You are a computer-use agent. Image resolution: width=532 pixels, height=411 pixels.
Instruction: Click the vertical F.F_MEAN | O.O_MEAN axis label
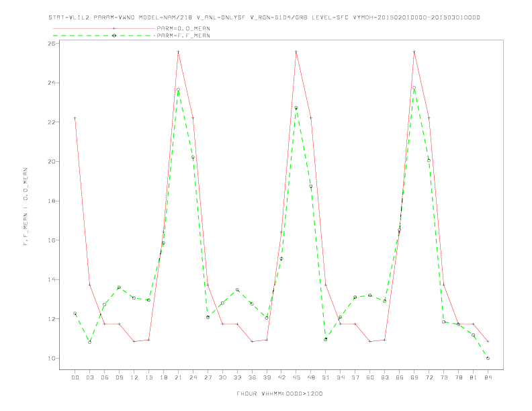[x=26, y=207]
